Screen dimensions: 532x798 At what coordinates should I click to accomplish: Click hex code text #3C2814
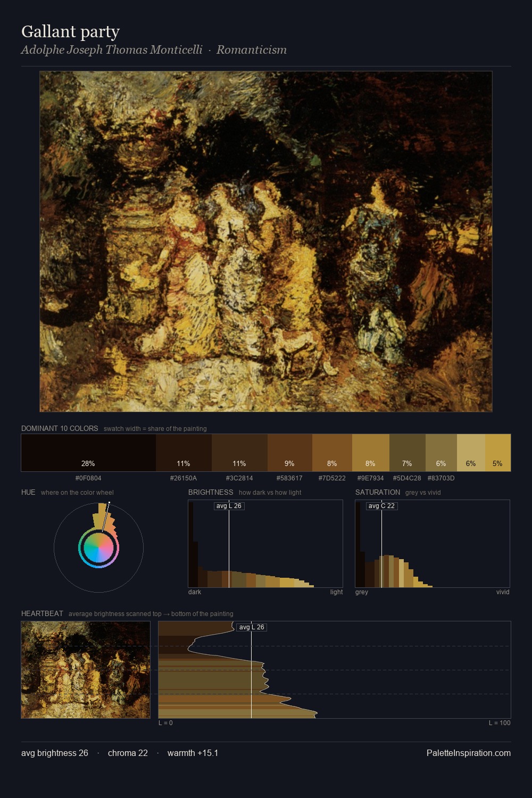coord(239,478)
